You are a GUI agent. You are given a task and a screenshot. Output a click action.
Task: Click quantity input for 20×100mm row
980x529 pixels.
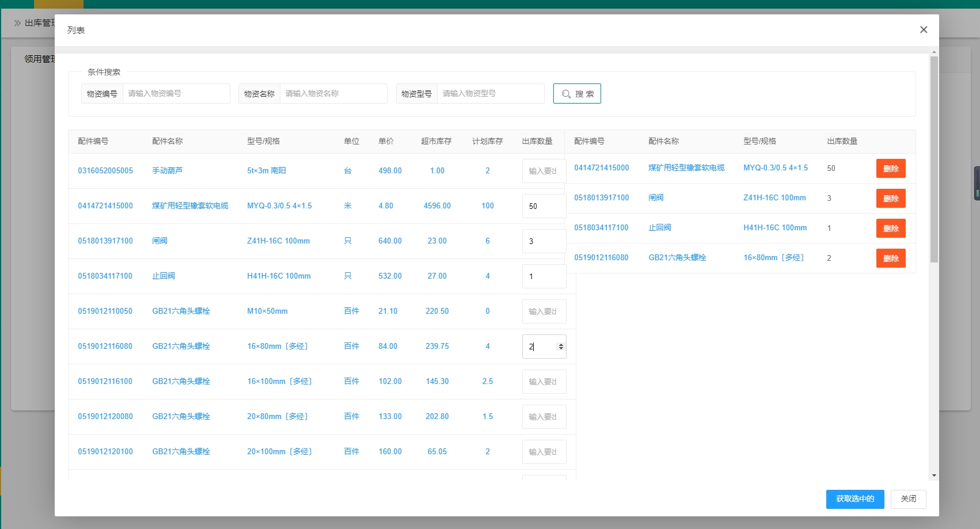544,452
